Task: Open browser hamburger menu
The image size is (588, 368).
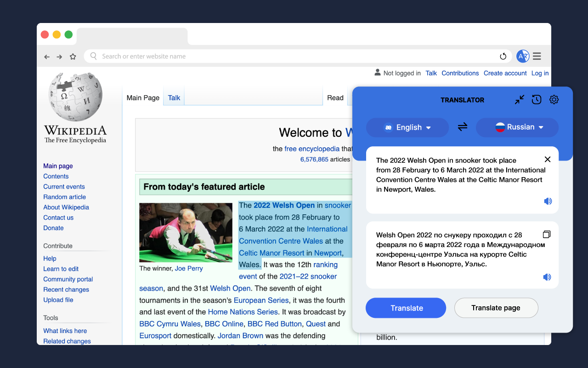Action: click(x=537, y=57)
